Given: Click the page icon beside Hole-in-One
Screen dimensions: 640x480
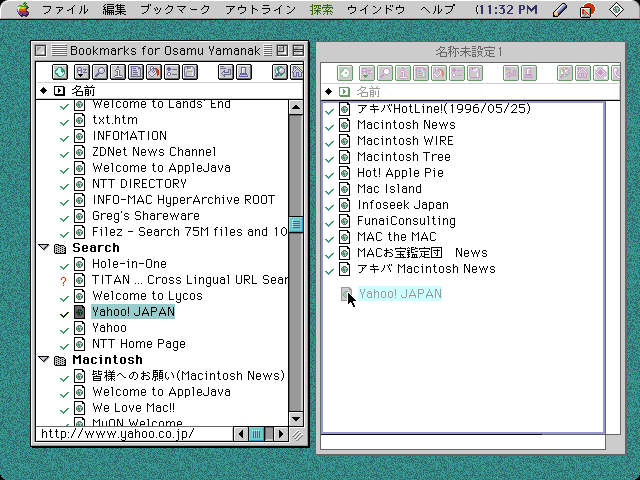Looking at the screenshot, I should click(x=80, y=264).
